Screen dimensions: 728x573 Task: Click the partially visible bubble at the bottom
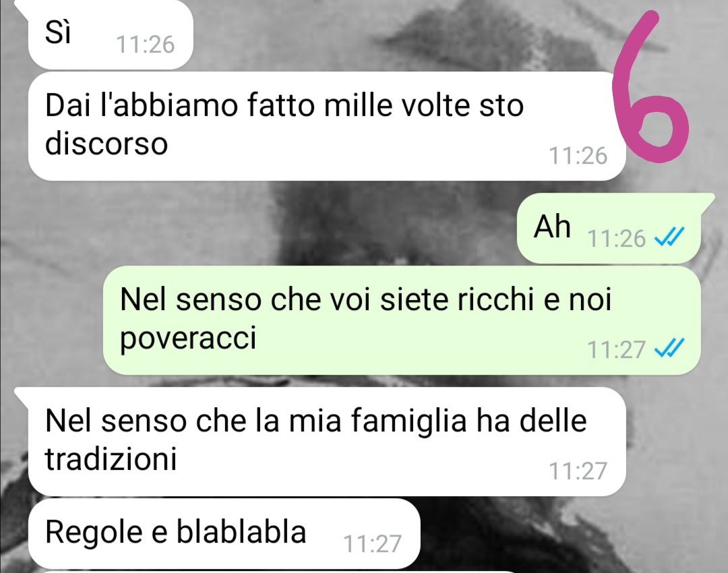tap(278, 572)
